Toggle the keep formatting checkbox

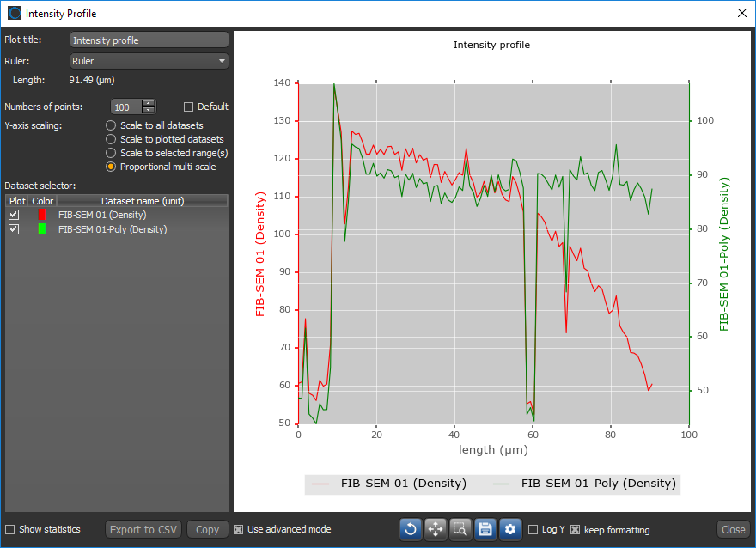(x=576, y=530)
